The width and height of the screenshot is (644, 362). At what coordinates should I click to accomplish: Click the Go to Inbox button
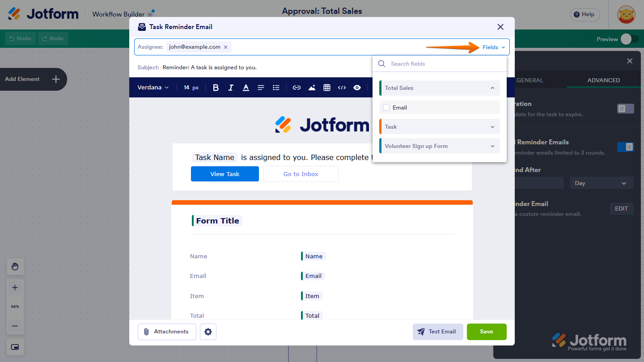(x=301, y=174)
